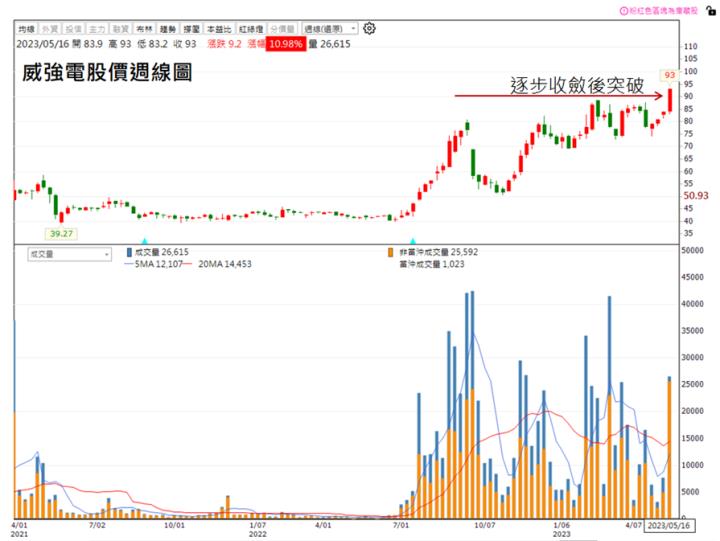
Task: Click the 20MA 14,453 legend entry
Action: (218, 264)
